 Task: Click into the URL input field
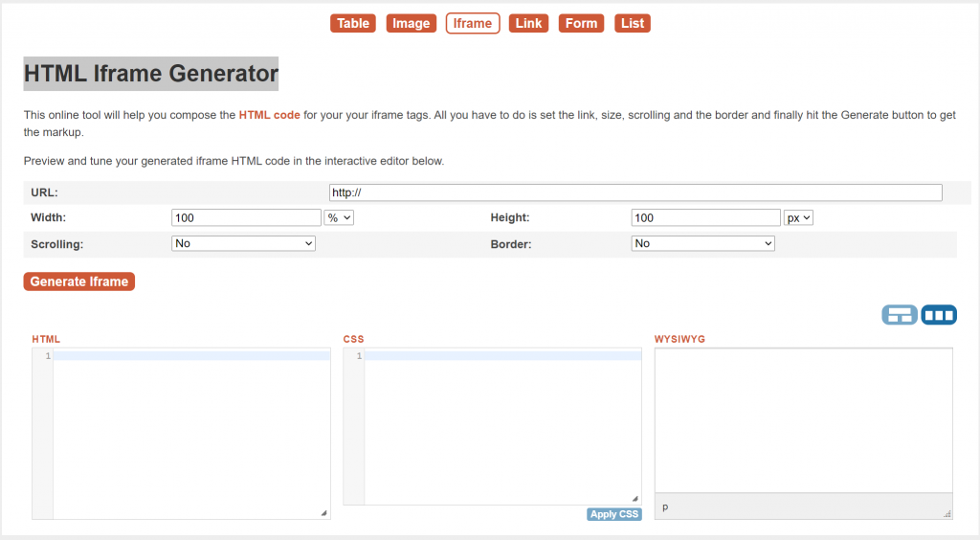pyautogui.click(x=635, y=192)
